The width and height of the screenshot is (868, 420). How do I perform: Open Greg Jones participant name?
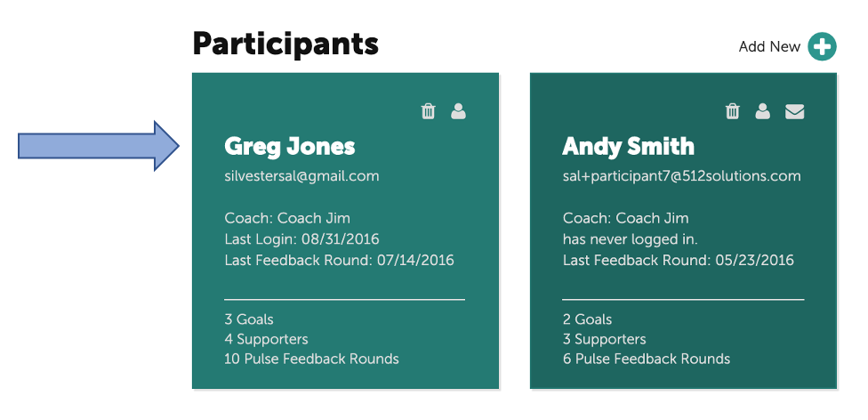[x=289, y=146]
